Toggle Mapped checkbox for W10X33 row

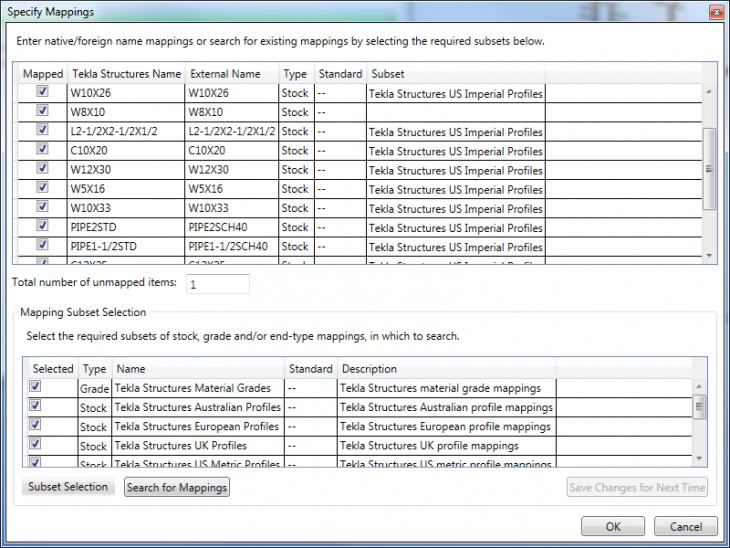pyautogui.click(x=42, y=206)
